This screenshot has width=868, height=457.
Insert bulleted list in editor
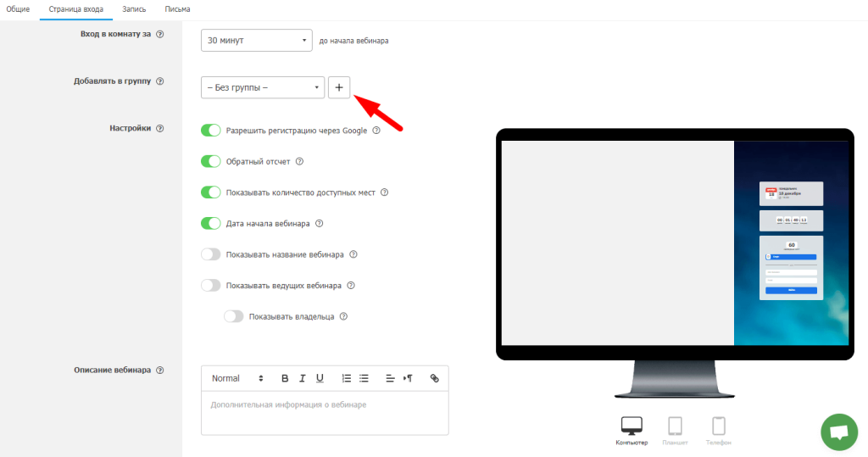pyautogui.click(x=364, y=378)
